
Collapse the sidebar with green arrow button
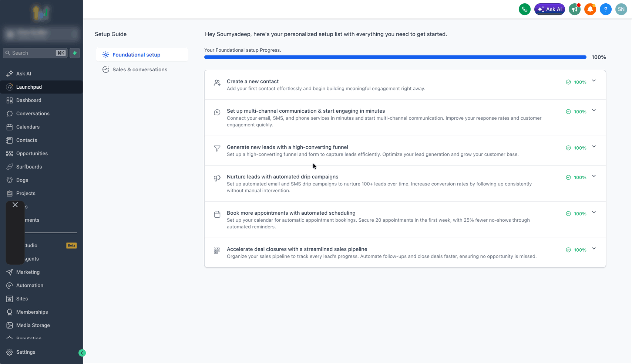(x=82, y=353)
